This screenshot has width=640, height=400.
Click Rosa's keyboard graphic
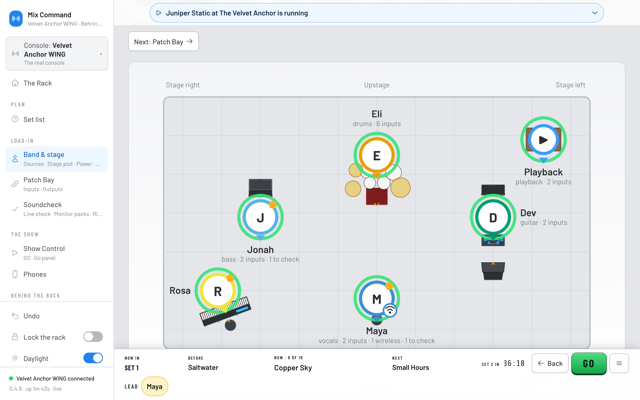(225, 313)
